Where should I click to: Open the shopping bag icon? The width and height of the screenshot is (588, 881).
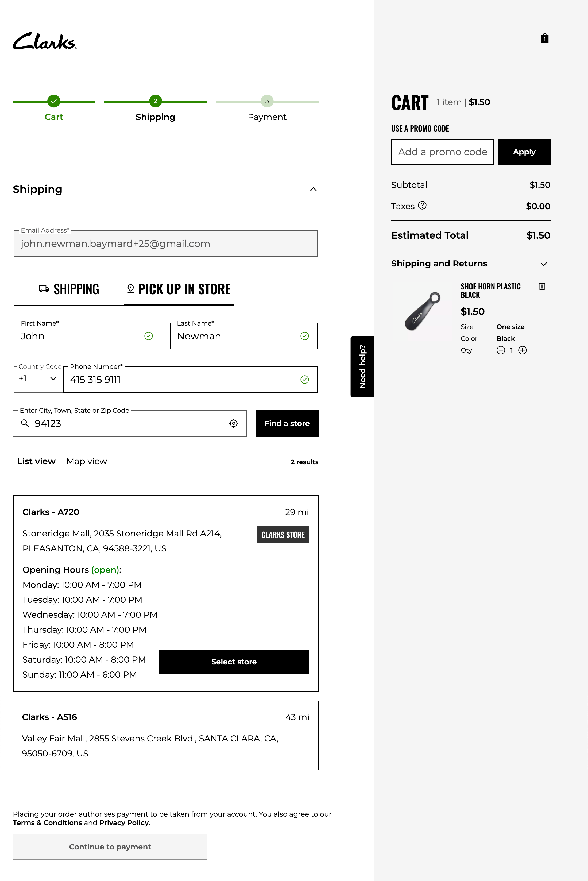(x=544, y=38)
